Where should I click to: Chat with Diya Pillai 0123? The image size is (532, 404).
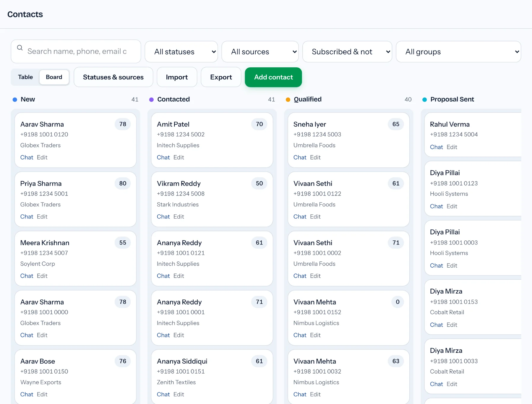[436, 206]
